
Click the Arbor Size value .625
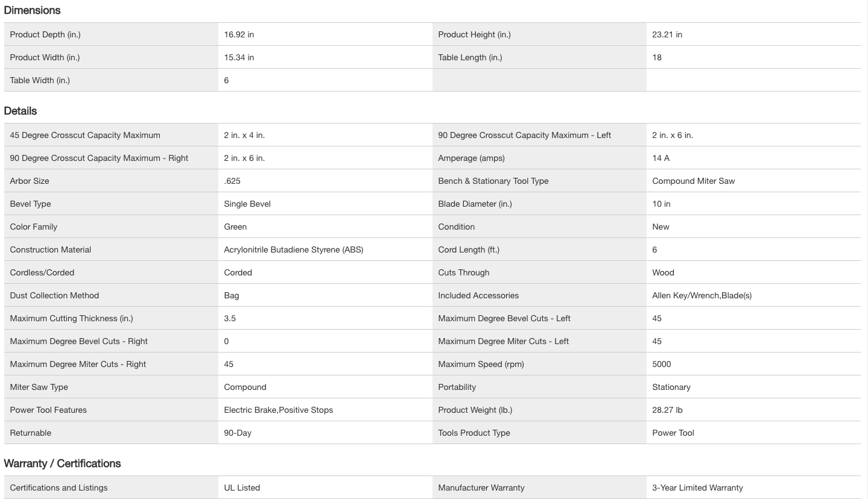(232, 181)
